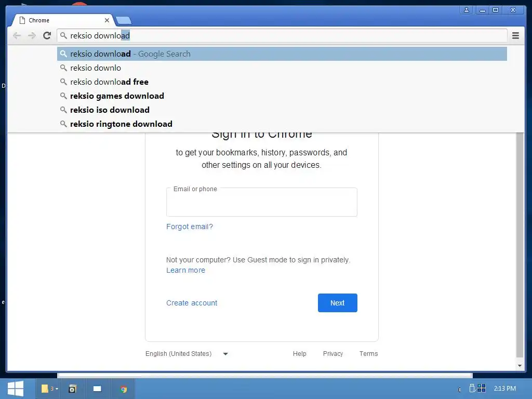The width and height of the screenshot is (532, 399).
Task: Click the USB device tray icon
Action: tap(472, 388)
